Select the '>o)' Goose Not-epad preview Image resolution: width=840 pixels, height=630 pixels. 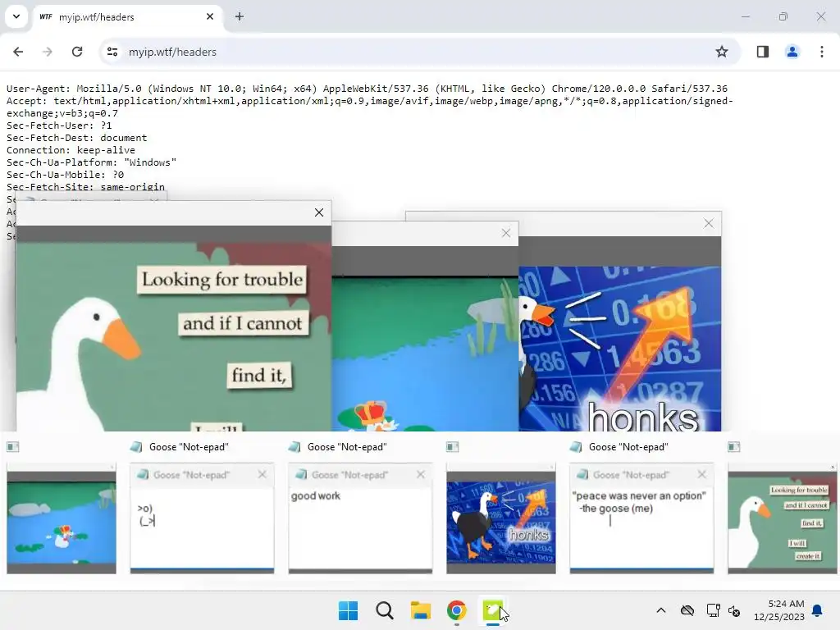tap(202, 518)
